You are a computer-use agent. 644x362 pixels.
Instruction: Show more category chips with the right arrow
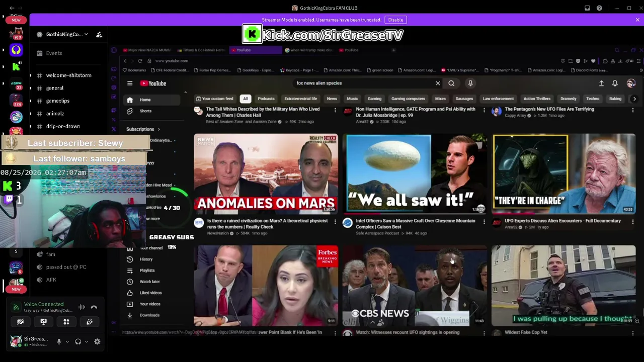point(634,99)
